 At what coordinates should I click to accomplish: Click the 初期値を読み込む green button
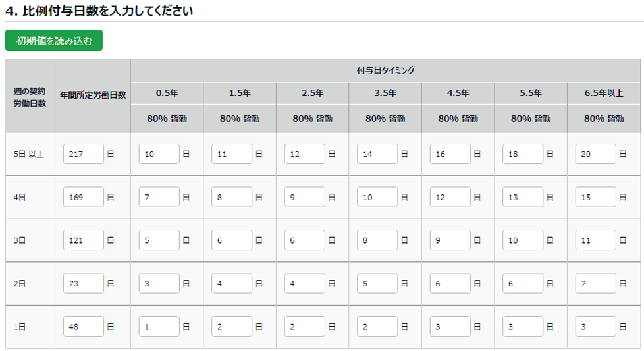click(54, 41)
